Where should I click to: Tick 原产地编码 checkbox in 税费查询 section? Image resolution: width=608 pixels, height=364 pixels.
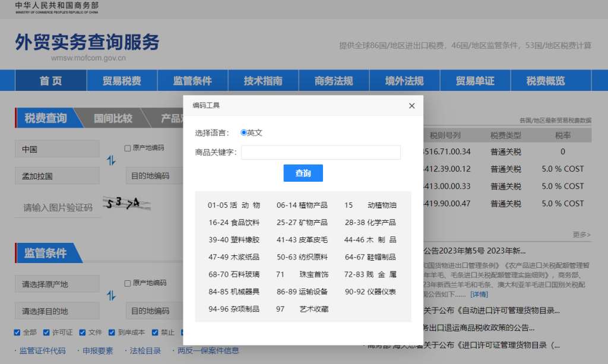pyautogui.click(x=127, y=148)
